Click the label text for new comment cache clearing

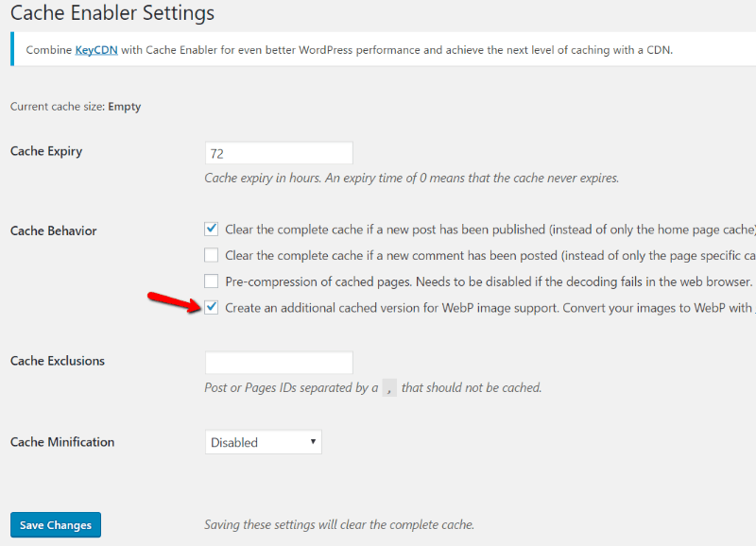point(490,255)
